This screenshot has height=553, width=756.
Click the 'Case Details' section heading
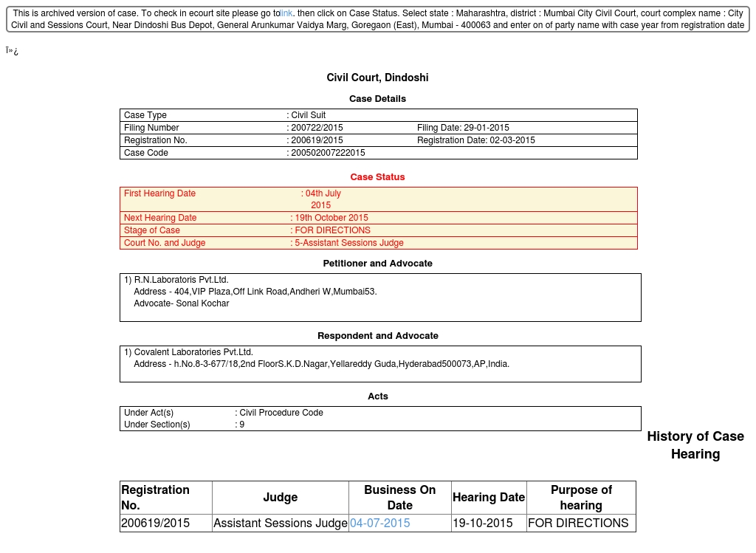pos(377,98)
